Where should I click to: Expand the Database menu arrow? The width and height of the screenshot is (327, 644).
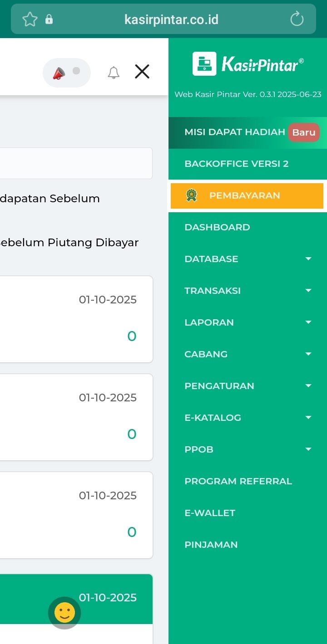[308, 259]
